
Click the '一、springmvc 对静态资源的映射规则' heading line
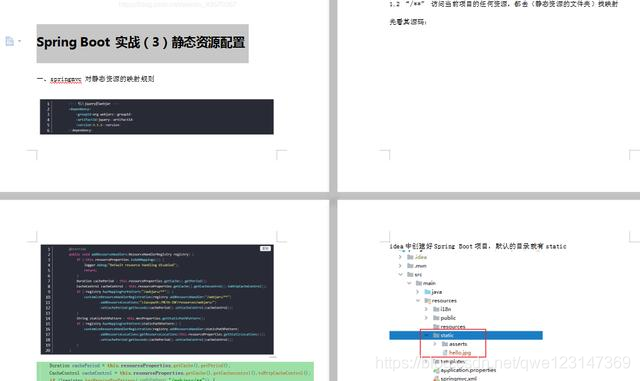tap(96, 79)
